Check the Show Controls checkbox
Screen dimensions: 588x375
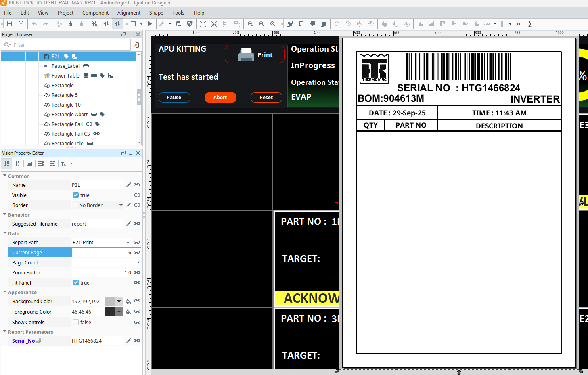click(x=76, y=322)
